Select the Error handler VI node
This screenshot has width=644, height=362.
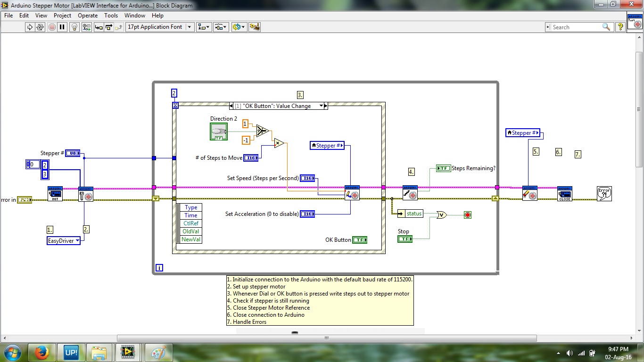tap(604, 194)
